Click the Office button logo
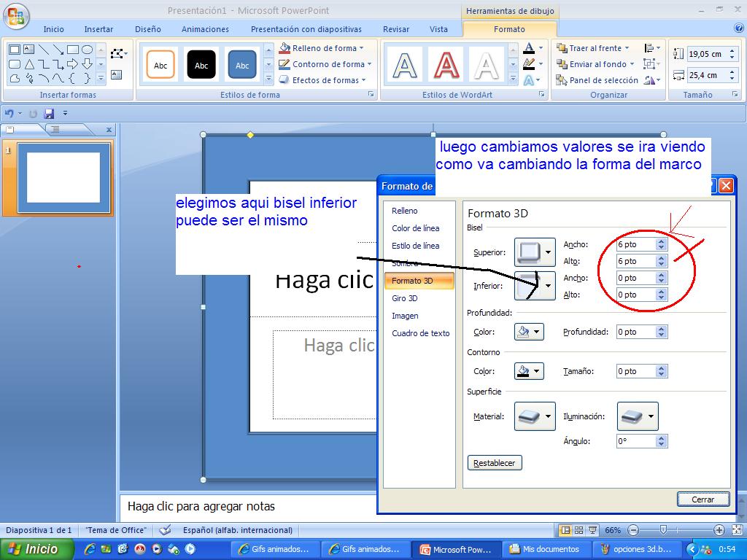Viewport: 747px width, 560px height. tap(16, 16)
